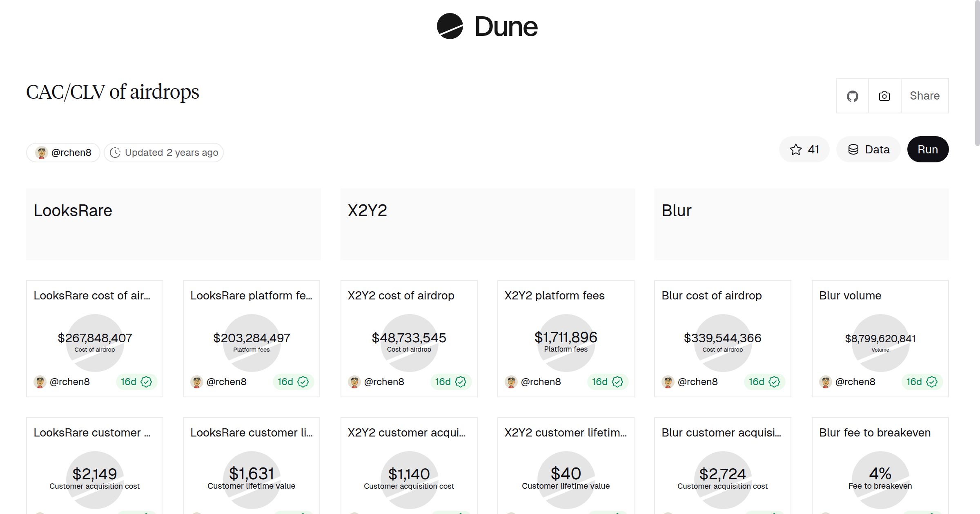The height and width of the screenshot is (514, 980).
Task: Click @rchen8 avatar on LooksRare cost card
Action: [40, 382]
